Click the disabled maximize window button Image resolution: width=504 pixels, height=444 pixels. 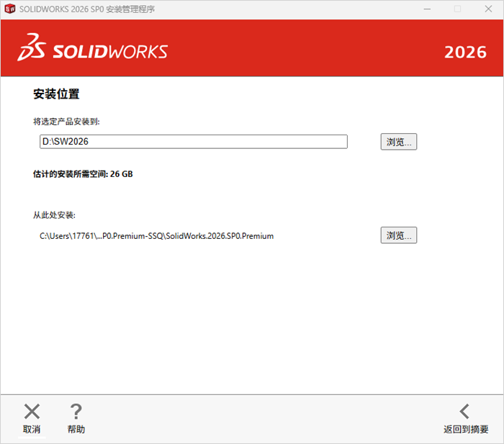(x=457, y=9)
